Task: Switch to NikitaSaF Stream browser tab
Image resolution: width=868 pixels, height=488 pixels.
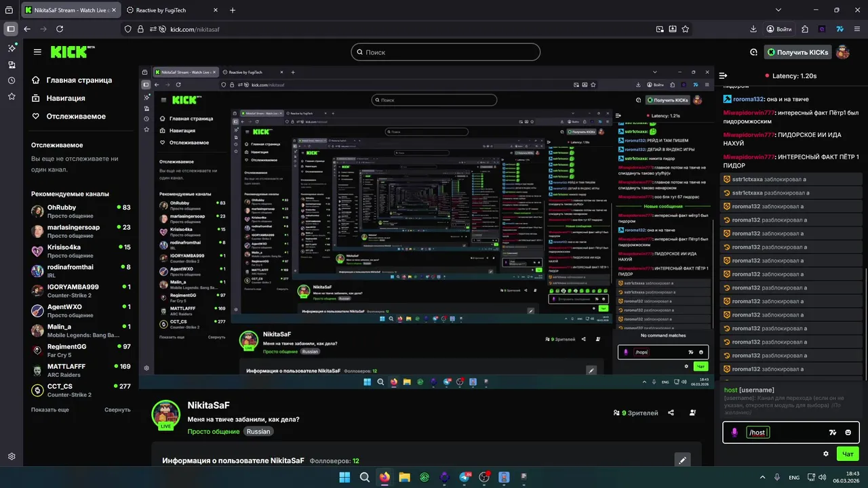Action: click(71, 10)
